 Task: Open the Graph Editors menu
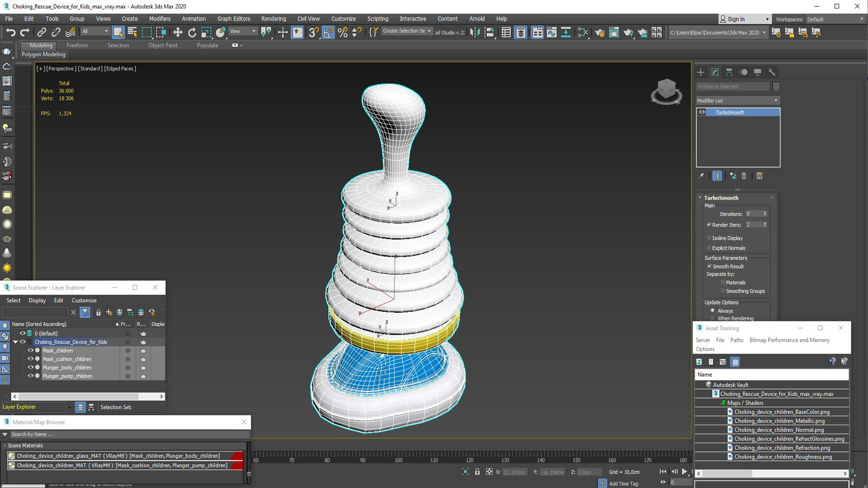point(234,19)
